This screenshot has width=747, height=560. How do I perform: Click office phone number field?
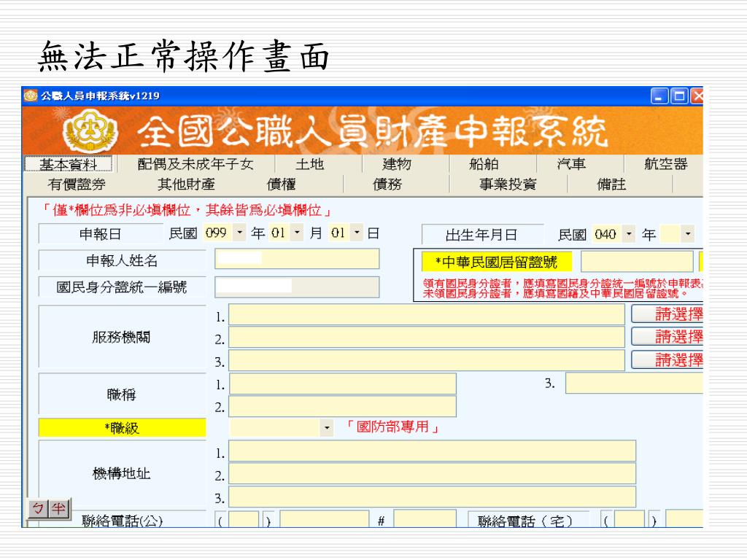click(325, 520)
